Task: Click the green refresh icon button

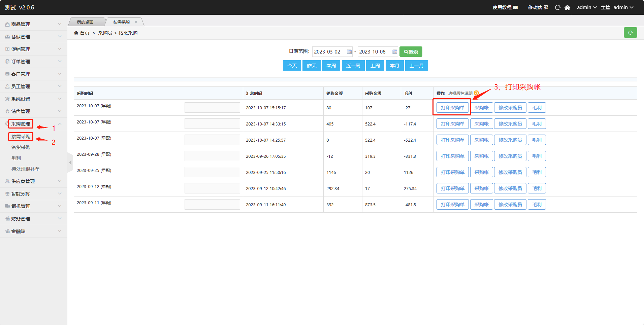Action: (x=630, y=33)
